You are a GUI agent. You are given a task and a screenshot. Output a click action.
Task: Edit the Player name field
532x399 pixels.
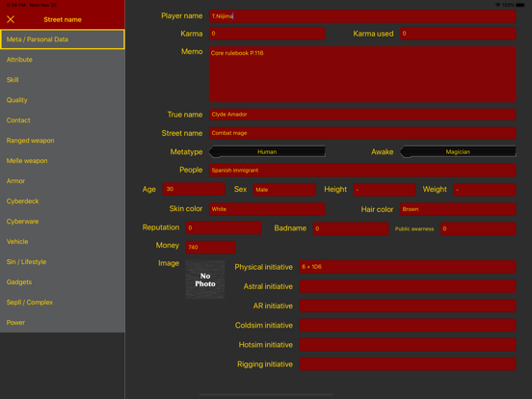(x=362, y=16)
